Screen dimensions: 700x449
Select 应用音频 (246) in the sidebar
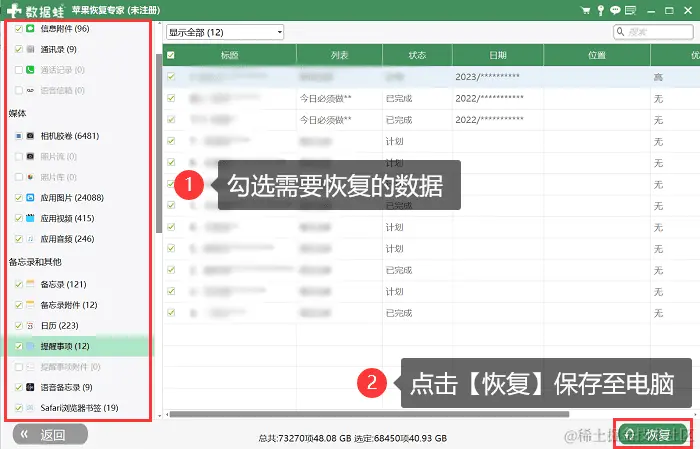tap(67, 239)
